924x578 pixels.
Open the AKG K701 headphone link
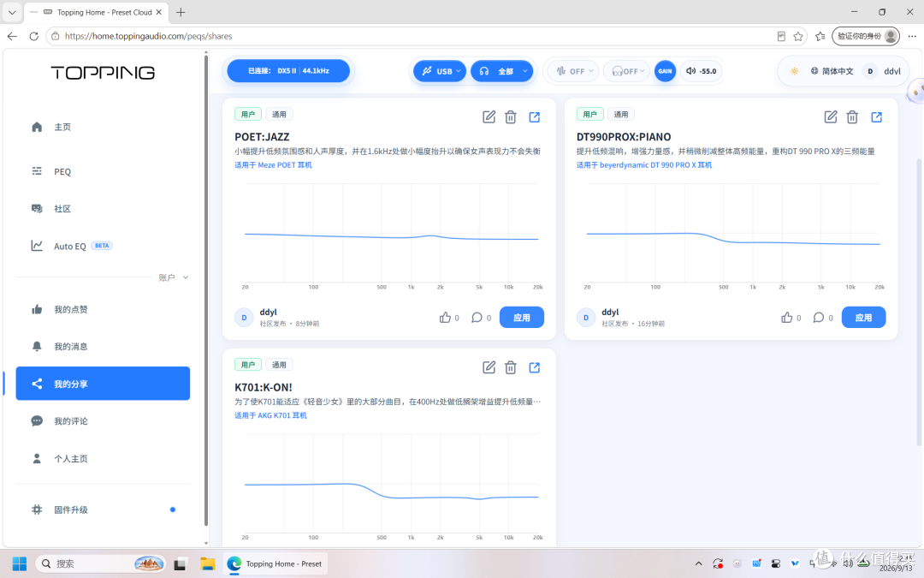point(270,416)
